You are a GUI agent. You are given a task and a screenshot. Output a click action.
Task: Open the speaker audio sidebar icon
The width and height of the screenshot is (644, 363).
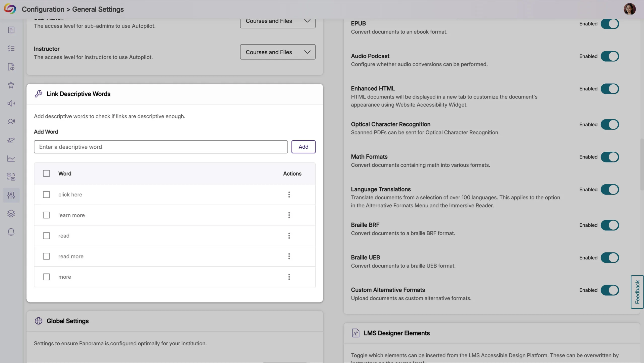click(x=11, y=103)
